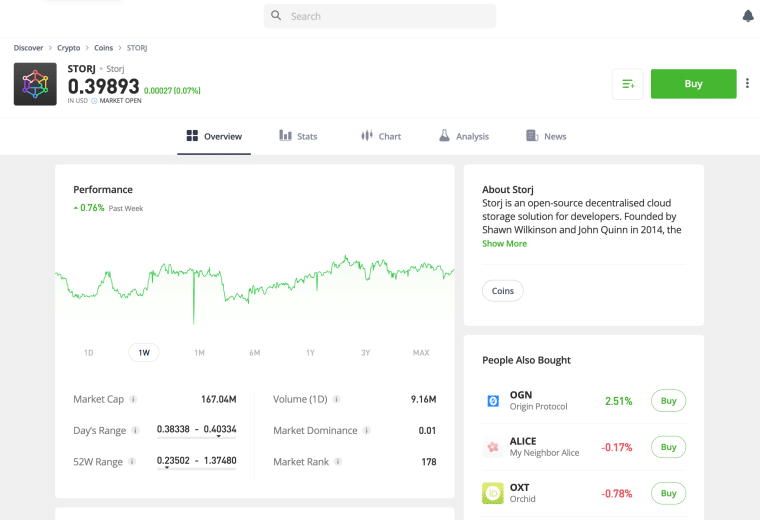Screen dimensions: 760x520
Task: Select the 1M time range
Action: (199, 353)
